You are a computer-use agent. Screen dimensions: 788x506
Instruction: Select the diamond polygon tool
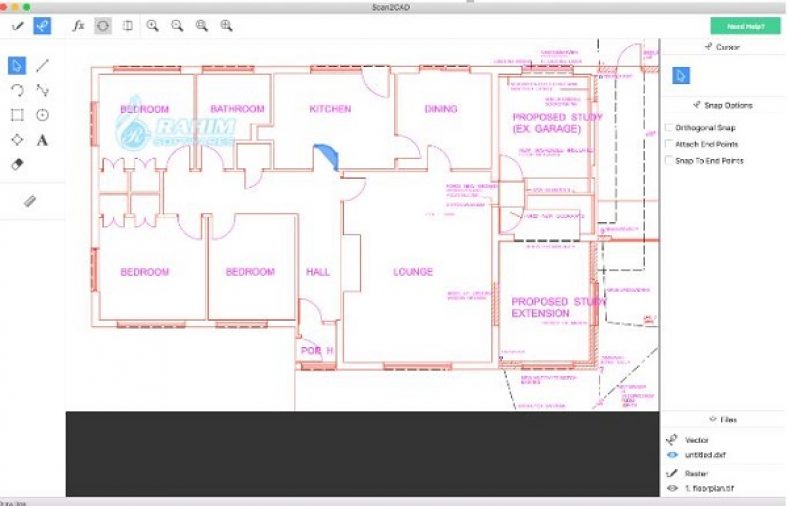pyautogui.click(x=17, y=140)
